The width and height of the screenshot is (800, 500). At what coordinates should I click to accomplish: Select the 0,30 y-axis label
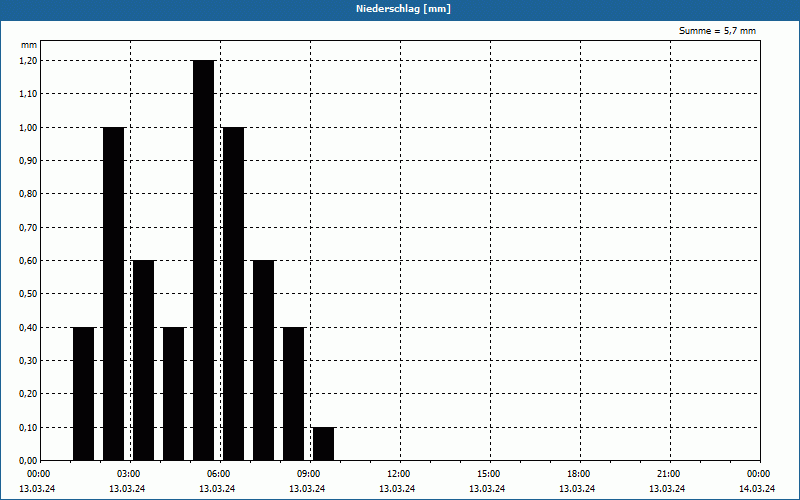pyautogui.click(x=29, y=361)
